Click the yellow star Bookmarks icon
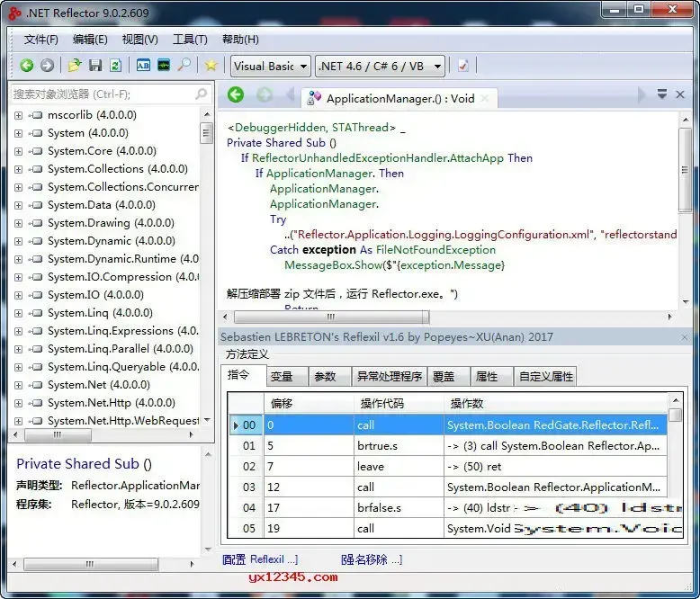 click(211, 66)
